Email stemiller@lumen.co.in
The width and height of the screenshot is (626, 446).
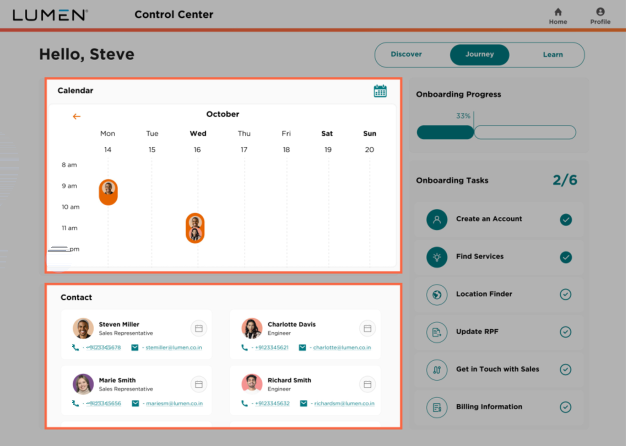pos(174,348)
